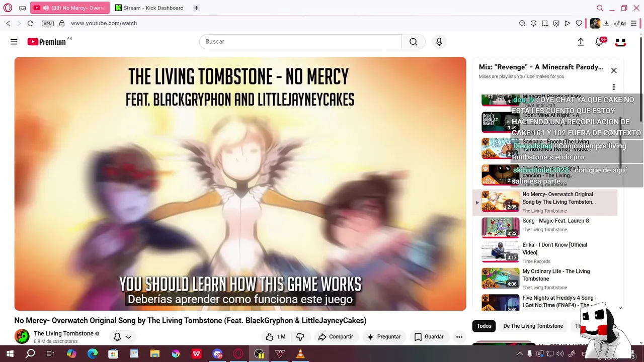
Task: Play My Ordinary Life playlist item
Action: coord(545,279)
